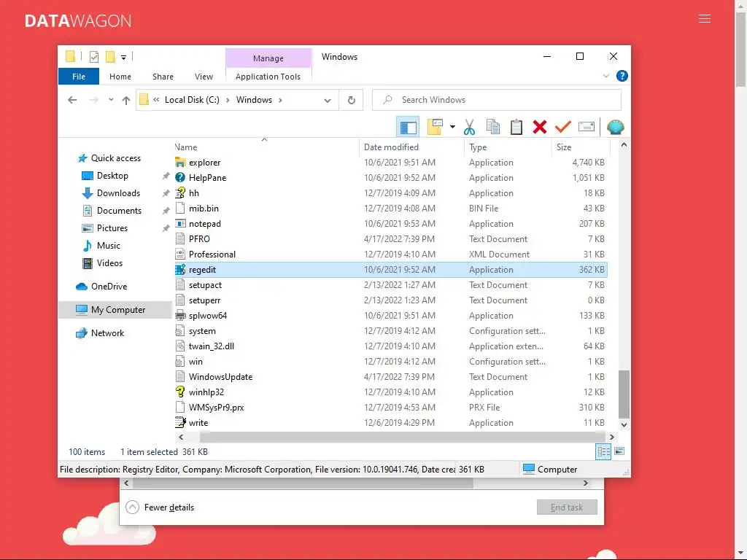
Task: Click End task in Task Manager
Action: (567, 507)
